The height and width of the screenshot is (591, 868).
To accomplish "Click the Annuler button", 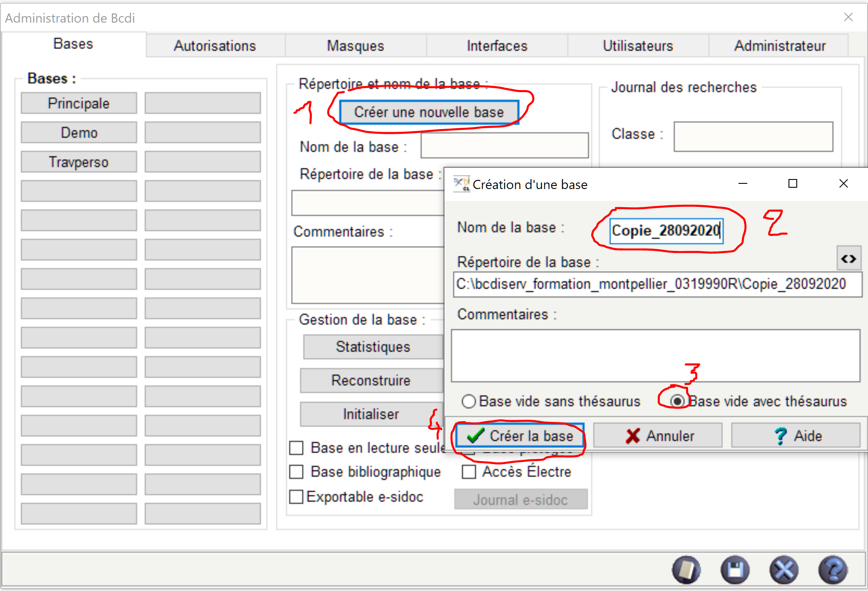I will (658, 435).
